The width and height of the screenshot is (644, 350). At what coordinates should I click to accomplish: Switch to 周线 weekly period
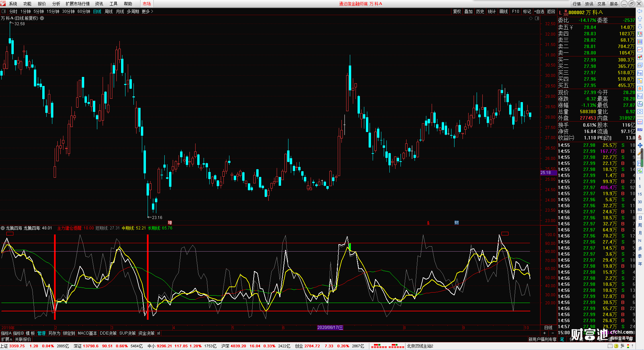[x=109, y=11]
